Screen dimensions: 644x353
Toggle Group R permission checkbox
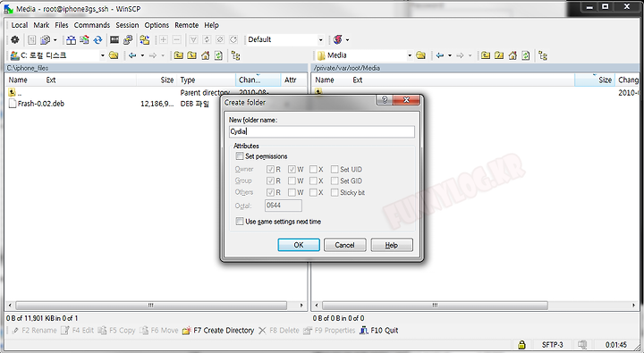click(270, 181)
